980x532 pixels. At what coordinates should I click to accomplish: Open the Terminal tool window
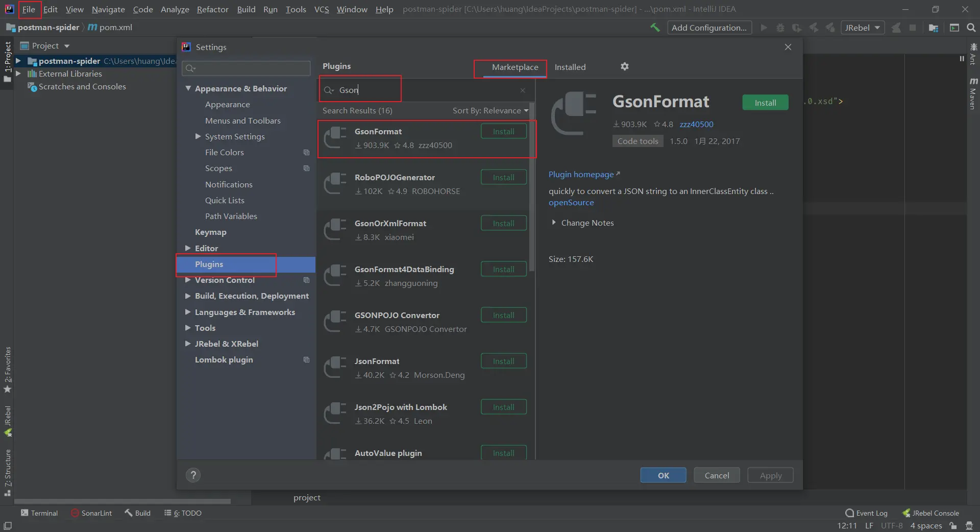(39, 513)
